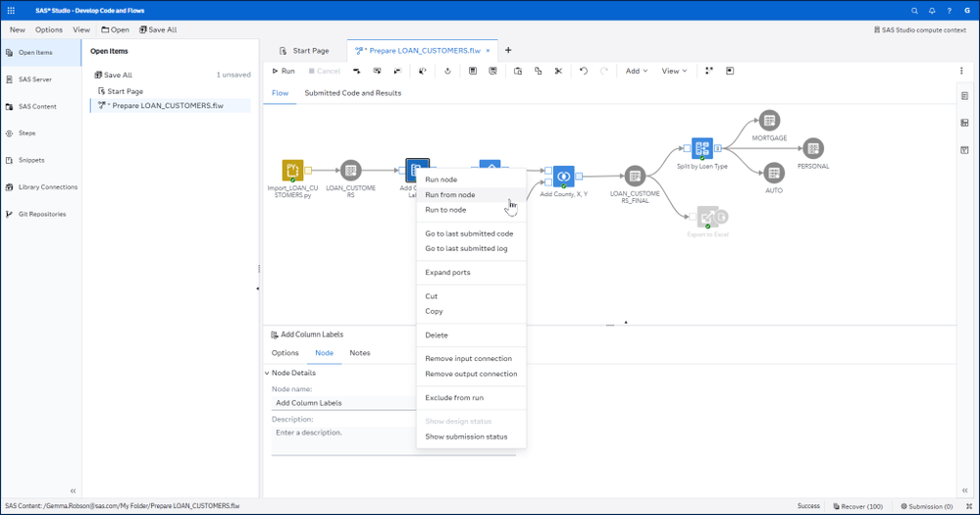980x515 pixels.
Task: Select the LOAN_CUSTOMERS_FINAL table node
Action: click(635, 177)
